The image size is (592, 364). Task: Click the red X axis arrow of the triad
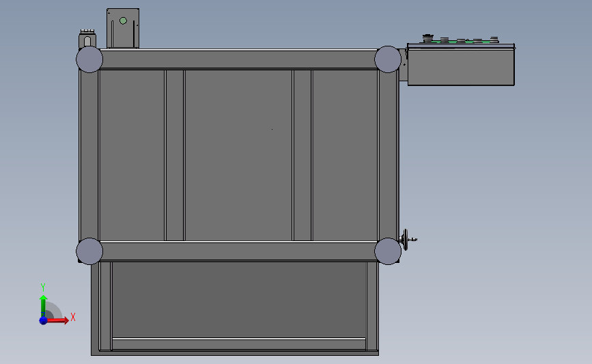(57, 320)
